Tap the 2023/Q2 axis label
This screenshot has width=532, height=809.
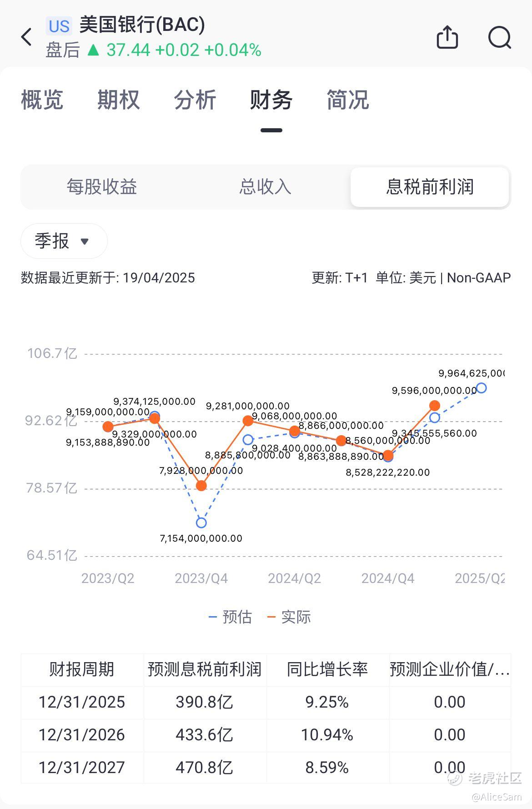(x=108, y=578)
